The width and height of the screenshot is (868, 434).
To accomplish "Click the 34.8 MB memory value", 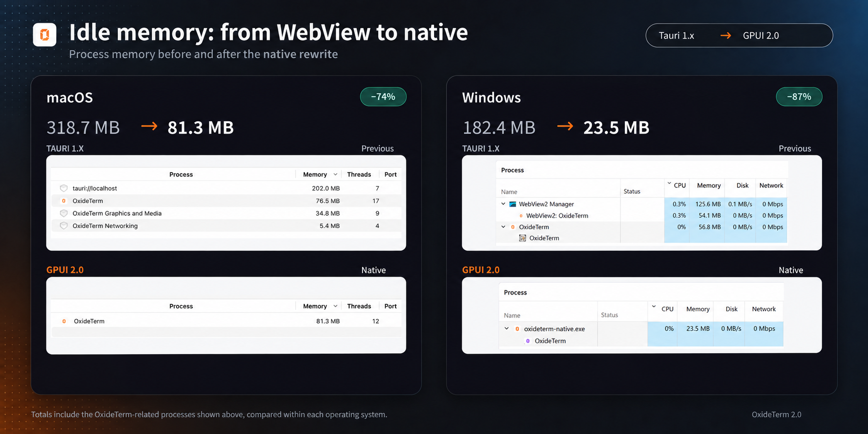I will point(327,213).
